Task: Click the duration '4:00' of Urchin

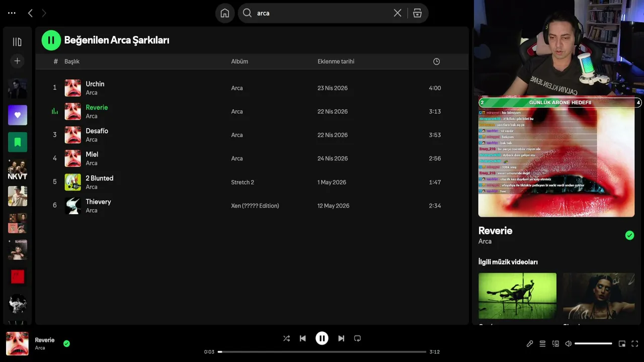Action: pos(435,88)
